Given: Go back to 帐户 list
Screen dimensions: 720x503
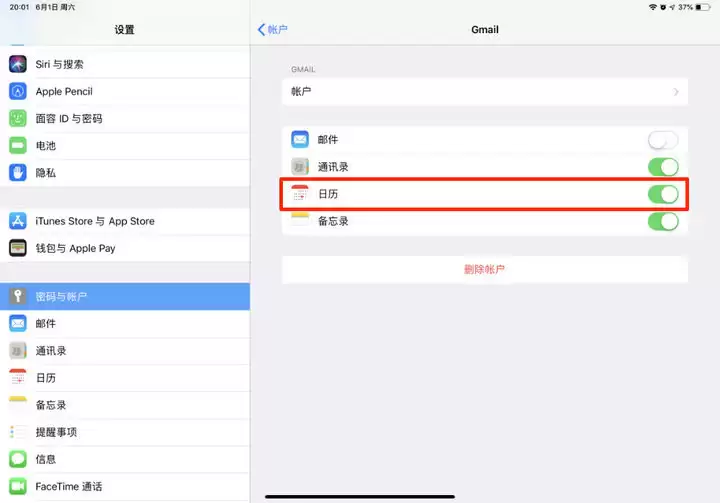Looking at the screenshot, I should 273,29.
